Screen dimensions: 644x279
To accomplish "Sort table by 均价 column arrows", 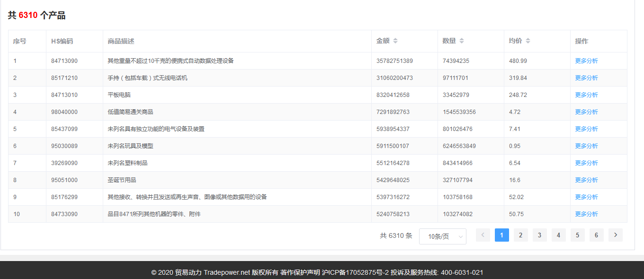I will 528,41.
